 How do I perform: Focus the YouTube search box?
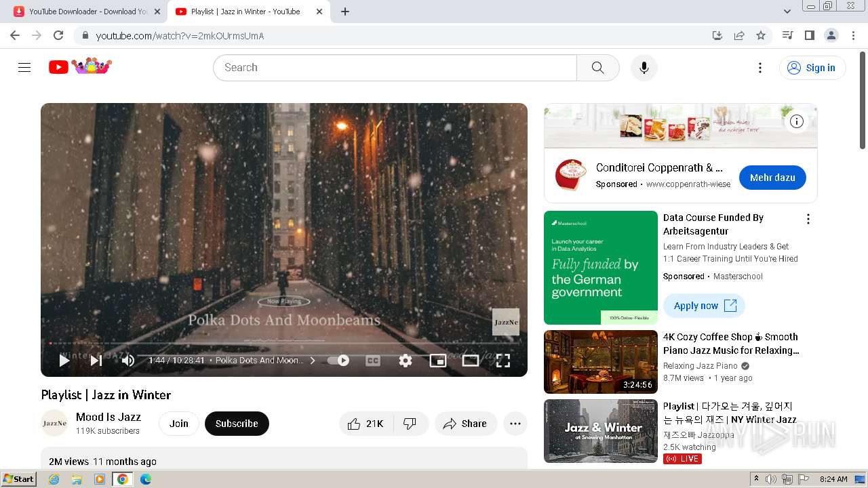pos(395,67)
